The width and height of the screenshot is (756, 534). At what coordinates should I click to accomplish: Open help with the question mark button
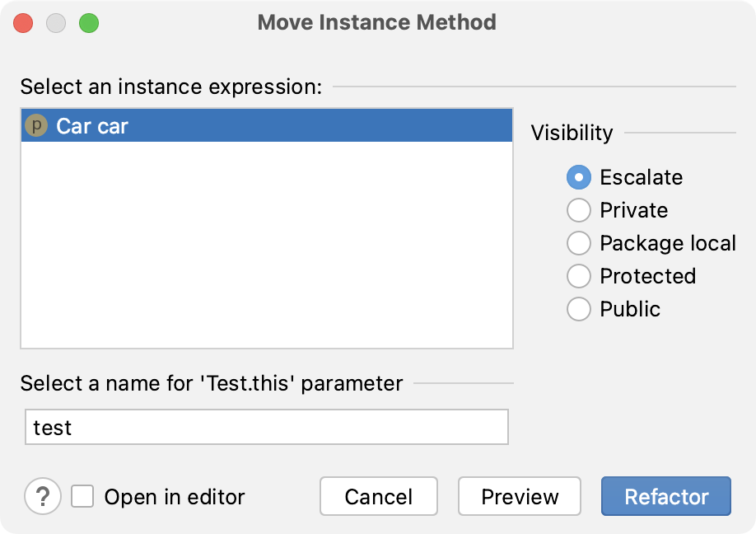(43, 496)
